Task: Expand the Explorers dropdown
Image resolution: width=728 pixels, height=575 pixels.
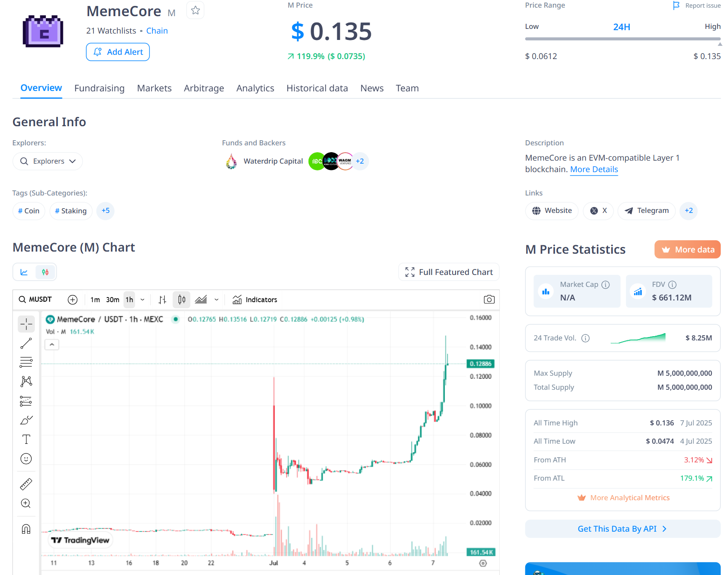Action: coord(48,161)
